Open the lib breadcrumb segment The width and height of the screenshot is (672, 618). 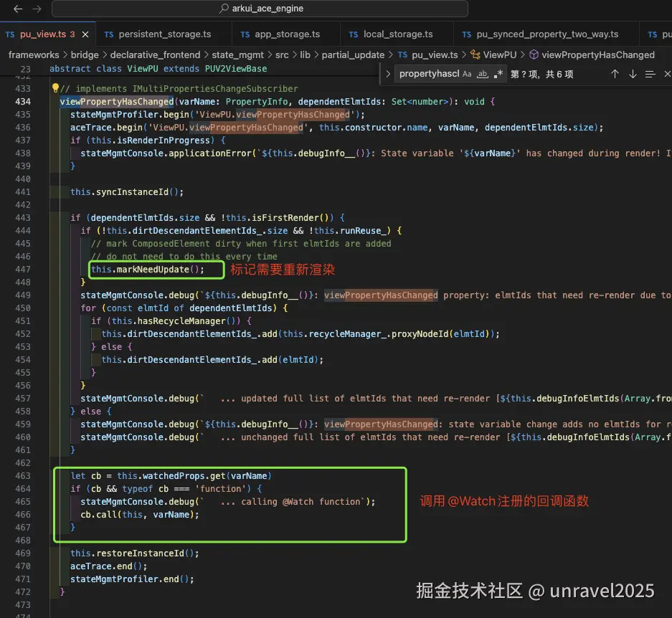pos(305,55)
